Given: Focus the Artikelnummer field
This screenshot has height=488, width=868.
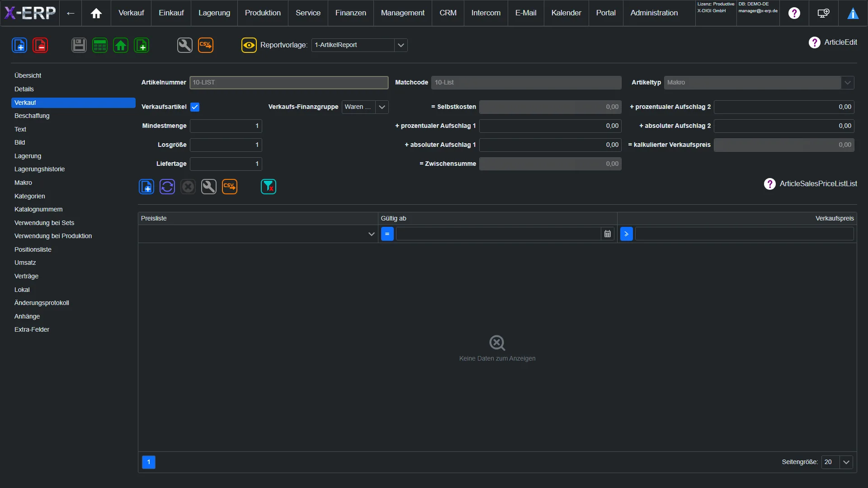Looking at the screenshot, I should click(x=289, y=83).
